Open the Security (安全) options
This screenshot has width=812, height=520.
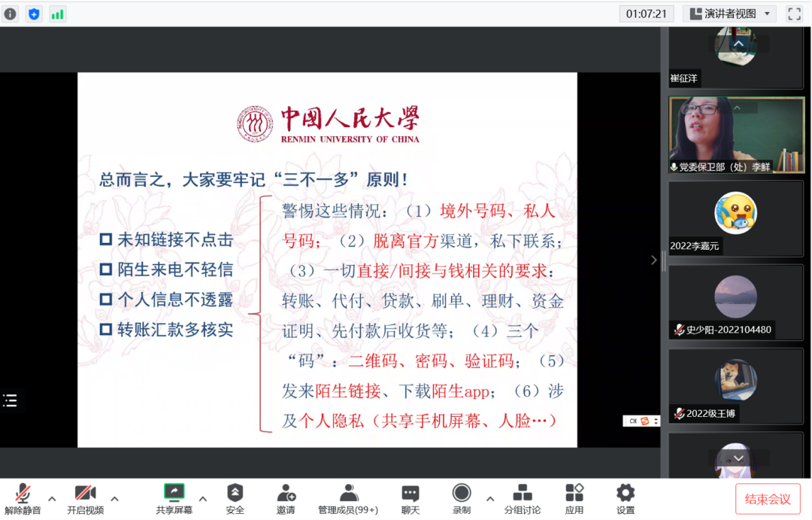235,499
